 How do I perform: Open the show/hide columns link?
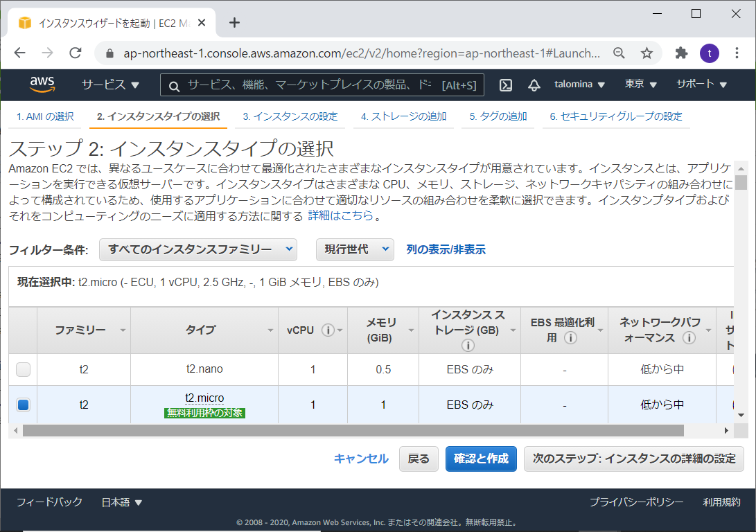pos(446,249)
